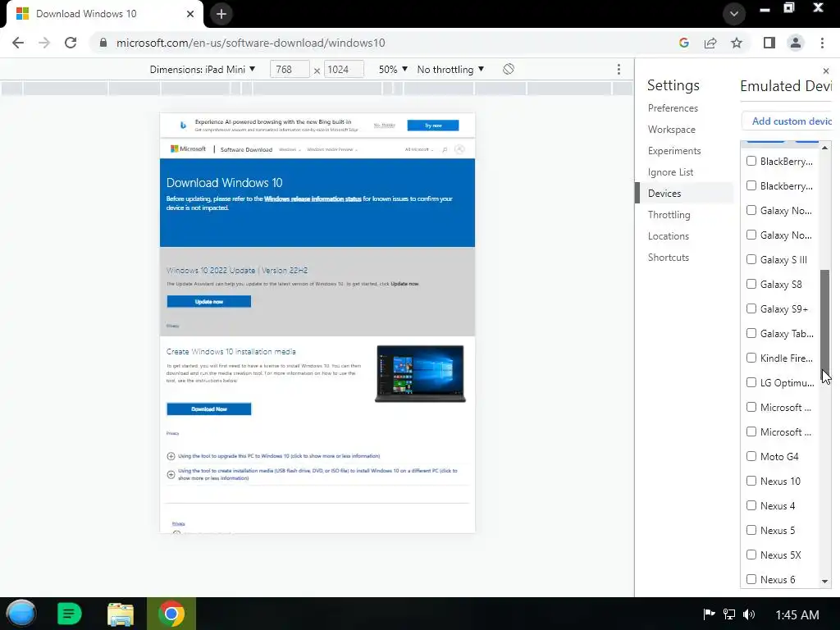Open the Google icon in the address bar
Viewport: 840px width, 630px height.
[683, 43]
